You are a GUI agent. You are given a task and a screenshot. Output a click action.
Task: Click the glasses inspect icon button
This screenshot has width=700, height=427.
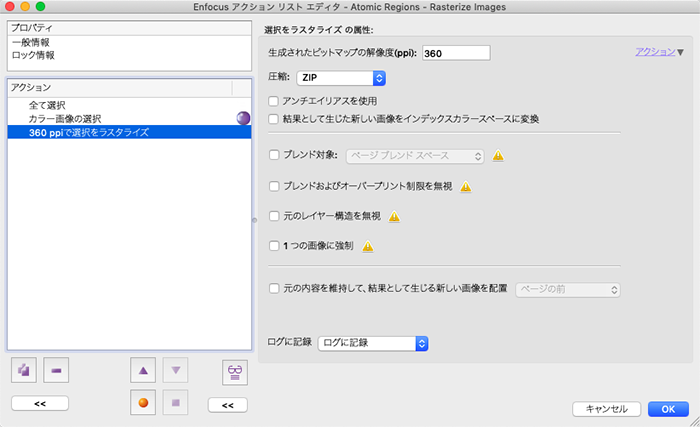235,372
